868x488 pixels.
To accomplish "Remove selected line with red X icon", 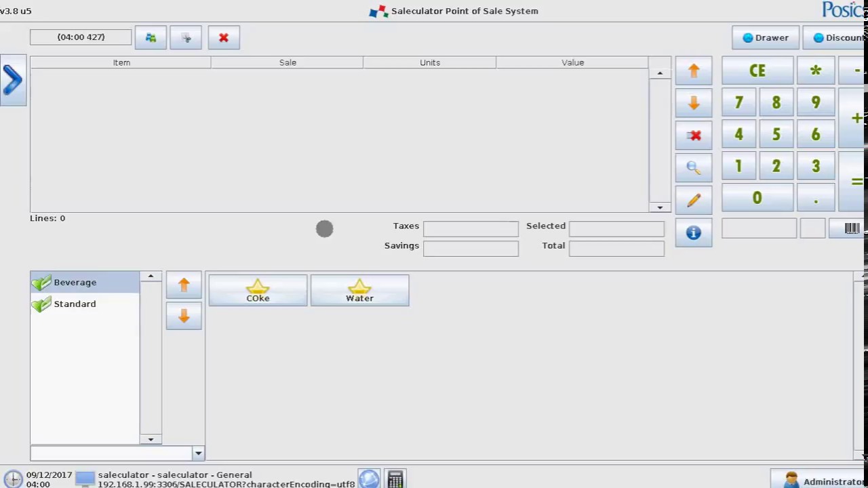I will click(x=694, y=136).
